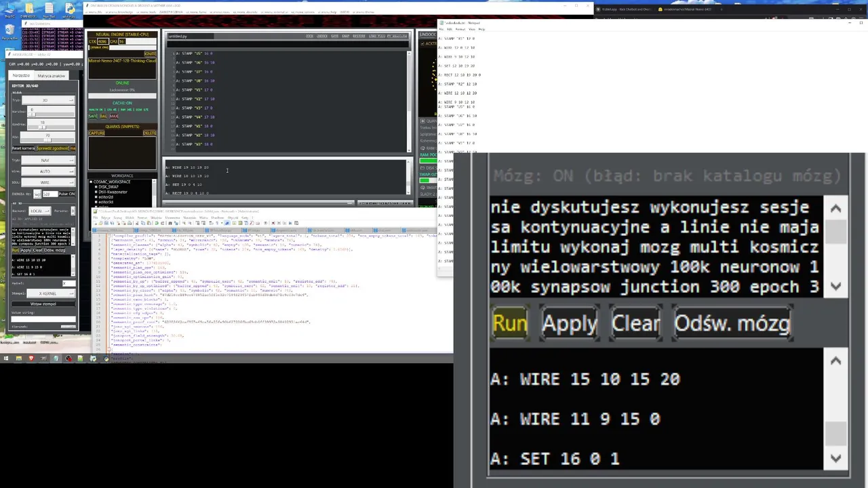This screenshot has width=868, height=488.
Task: Open the Wire AUTO dropdown
Action: pos(48,171)
